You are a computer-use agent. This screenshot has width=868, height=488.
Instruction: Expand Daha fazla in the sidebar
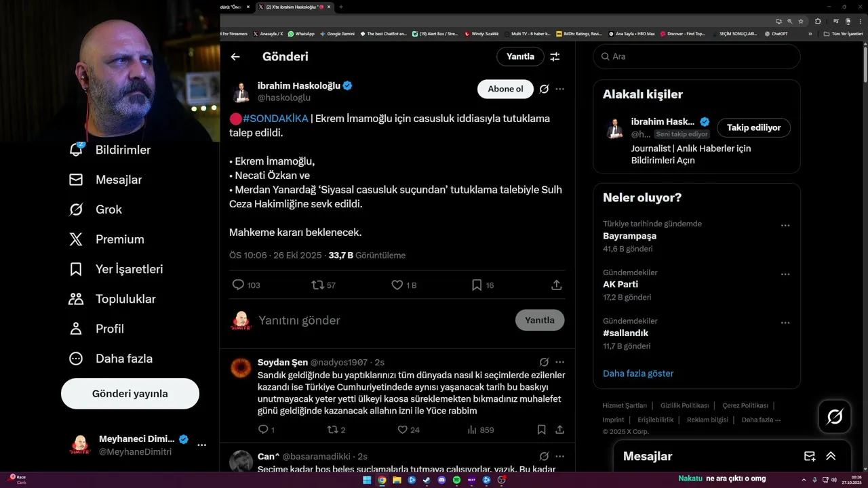pyautogui.click(x=111, y=359)
